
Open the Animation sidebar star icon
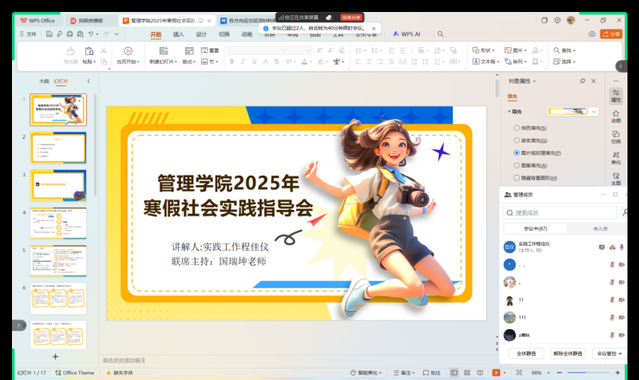pyautogui.click(x=616, y=114)
